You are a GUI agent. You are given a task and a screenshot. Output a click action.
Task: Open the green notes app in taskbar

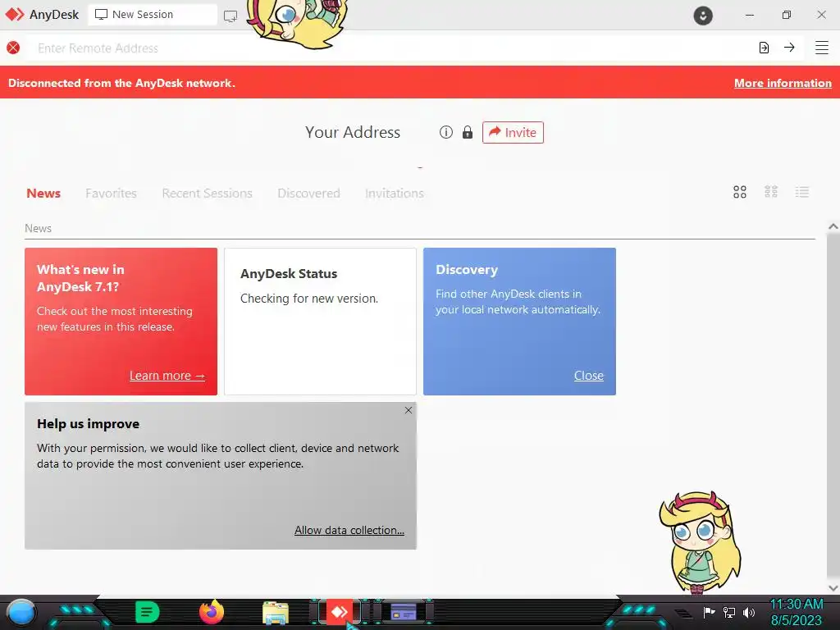148,612
